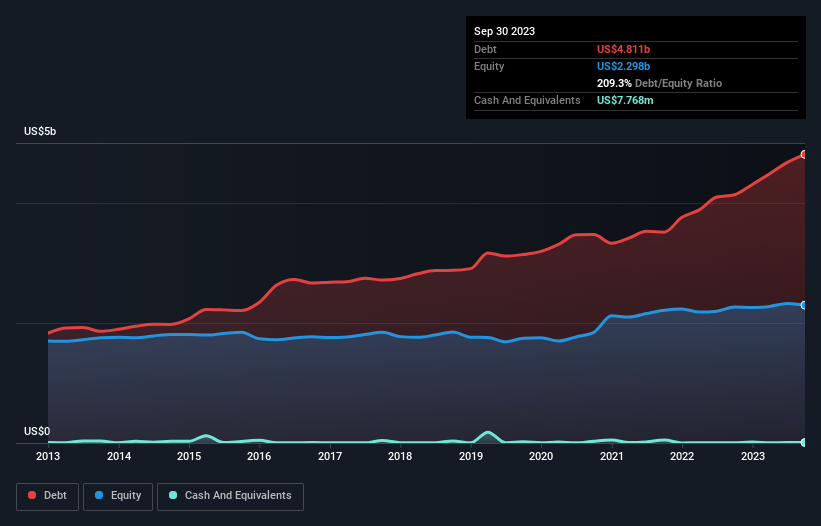Click the US$5b y-axis label
This screenshot has height=526, width=821.
(40, 131)
